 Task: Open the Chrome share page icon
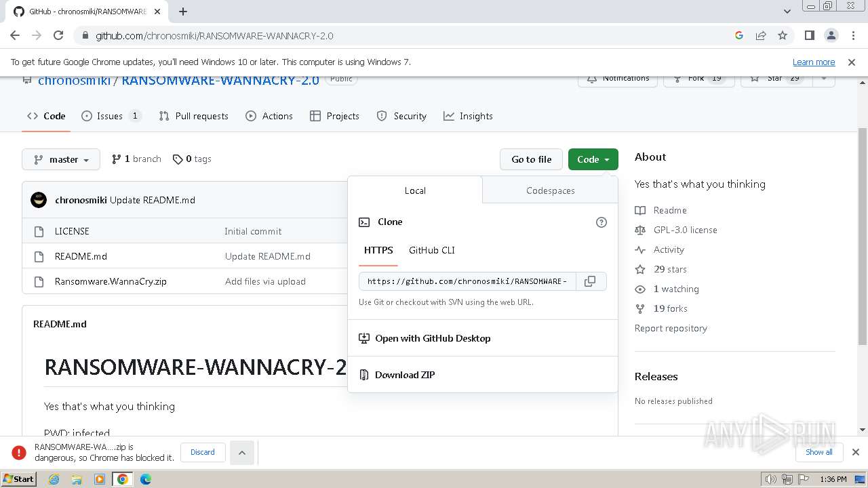click(x=761, y=35)
